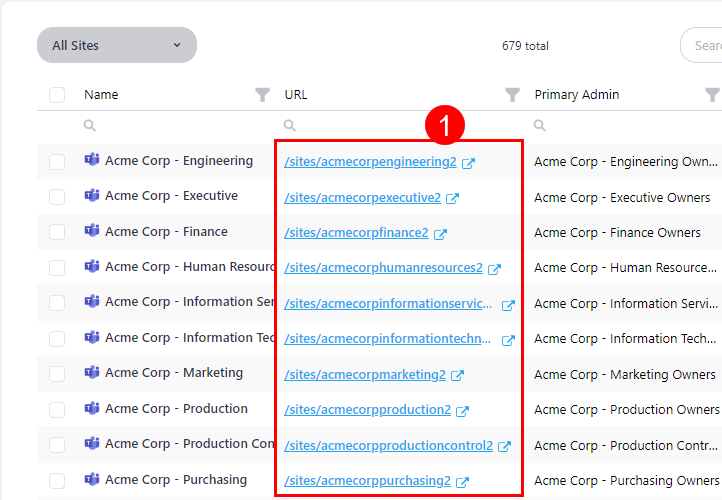722x500 pixels.
Task: Click the Primary Admin column filter icon
Action: [x=712, y=95]
